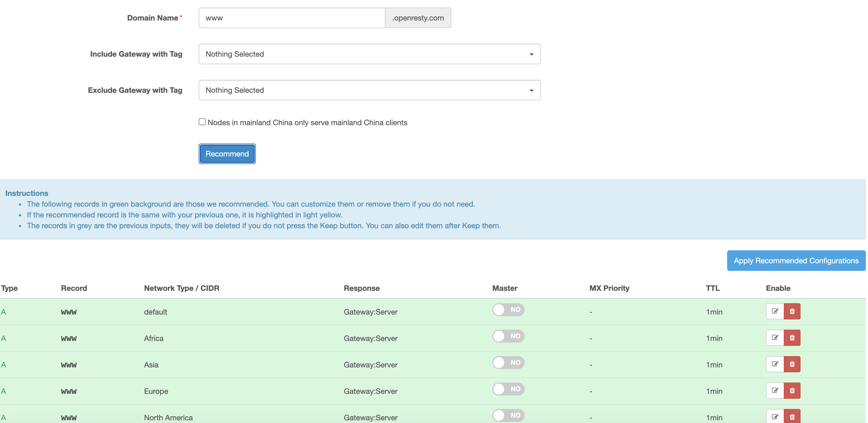Click the Exclude Gateway with Tag label

pos(135,90)
